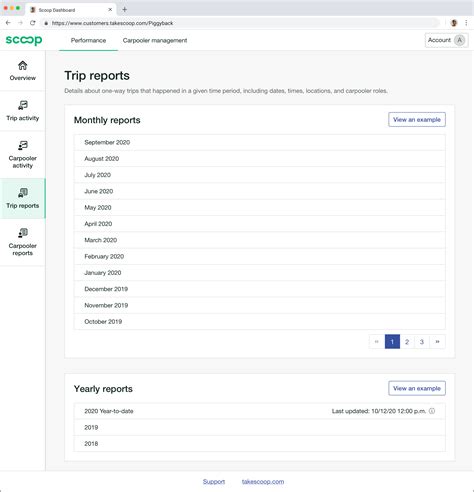474x492 pixels.
Task: Open the March 2020 report
Action: tap(260, 240)
